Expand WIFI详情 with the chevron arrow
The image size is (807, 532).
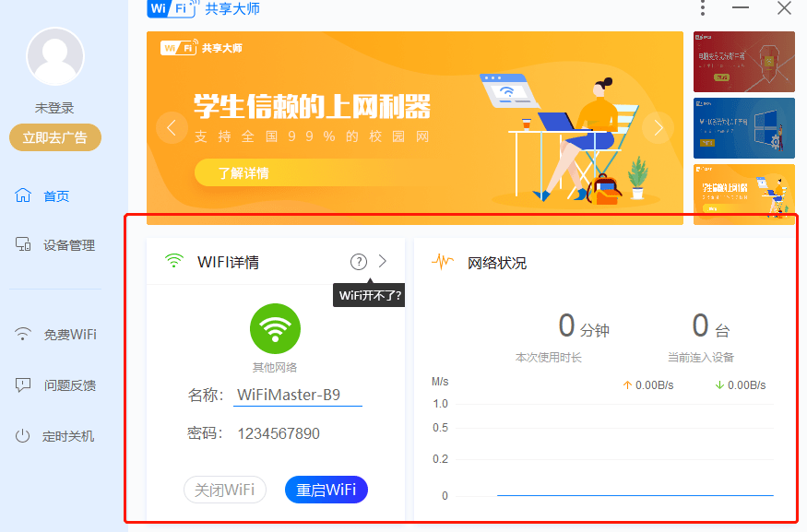coord(383,261)
